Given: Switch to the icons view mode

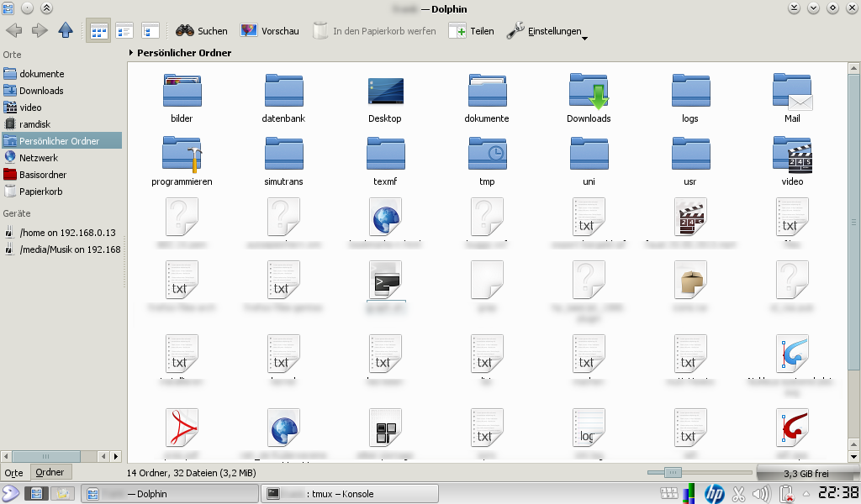Looking at the screenshot, I should (99, 31).
